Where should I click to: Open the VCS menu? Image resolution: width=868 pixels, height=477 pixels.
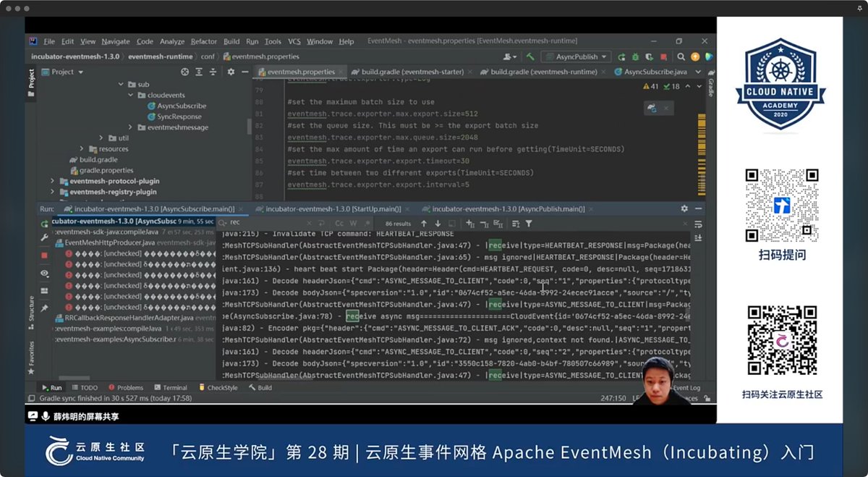coord(294,41)
